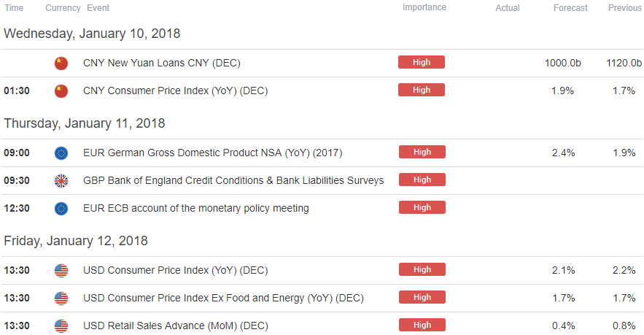Click China flag icon beside CNY Consumer Price Index
The width and height of the screenshot is (644, 335).
[x=61, y=91]
